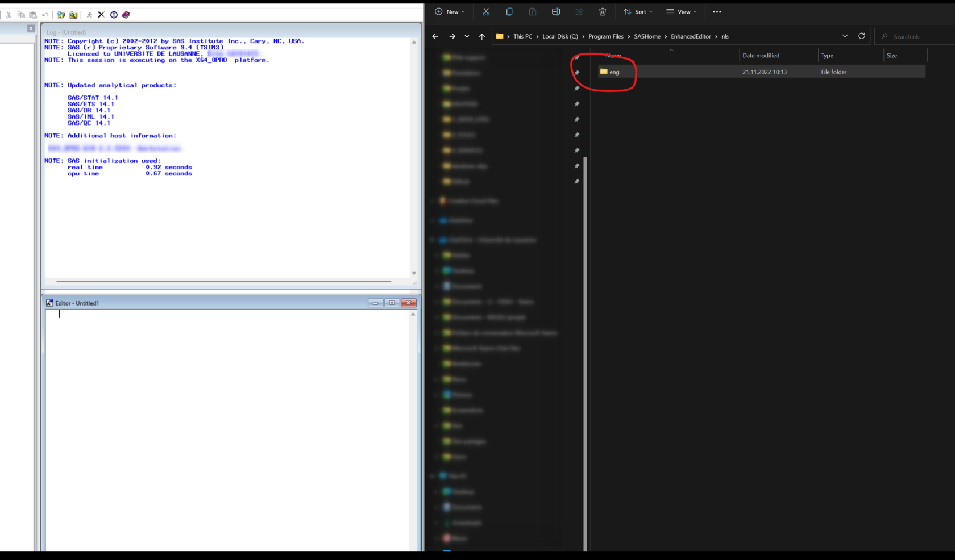Expand the address bar history dropdown
Screen dimensions: 955x560
[845, 36]
